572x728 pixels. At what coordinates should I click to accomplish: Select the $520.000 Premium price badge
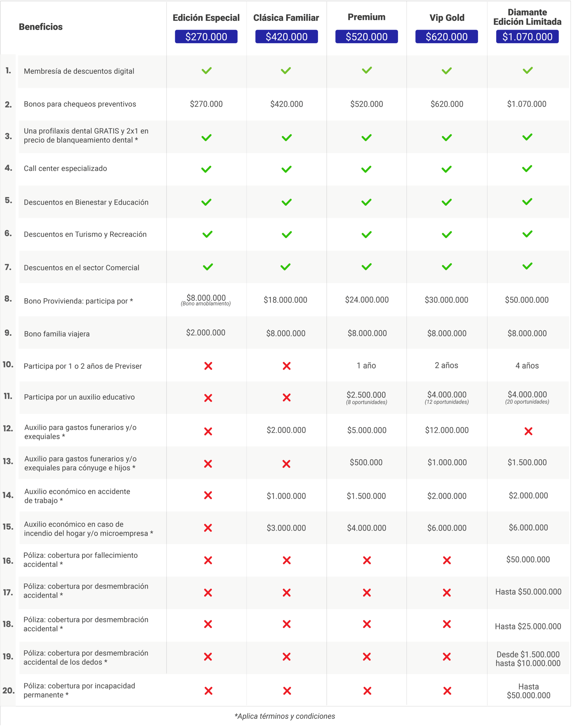(366, 36)
